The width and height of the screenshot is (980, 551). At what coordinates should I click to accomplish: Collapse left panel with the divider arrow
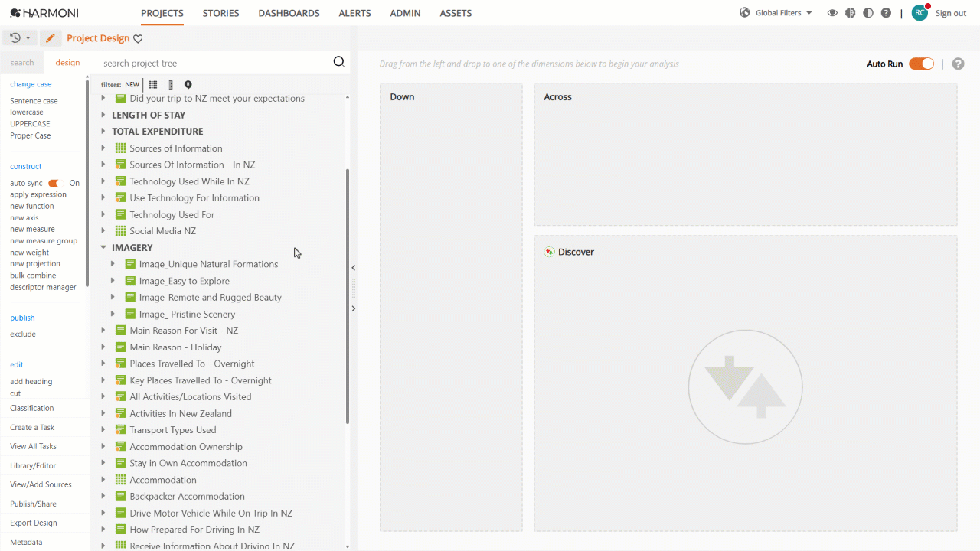353,268
